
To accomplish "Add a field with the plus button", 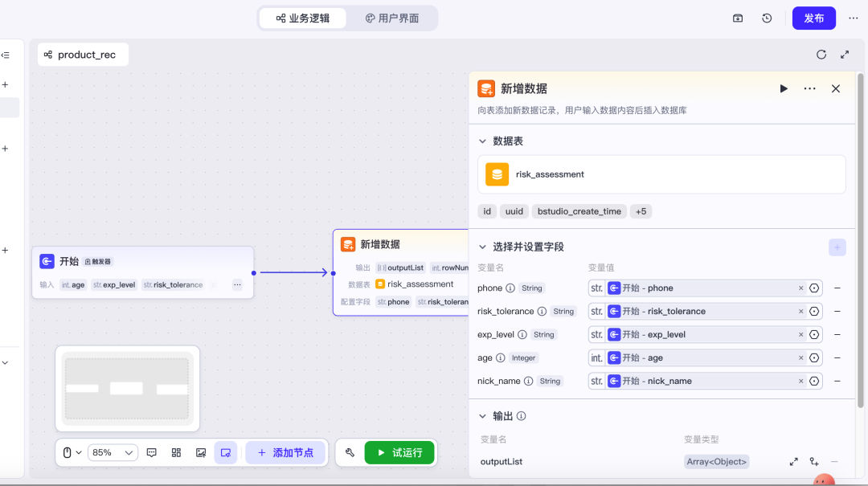I will click(837, 247).
